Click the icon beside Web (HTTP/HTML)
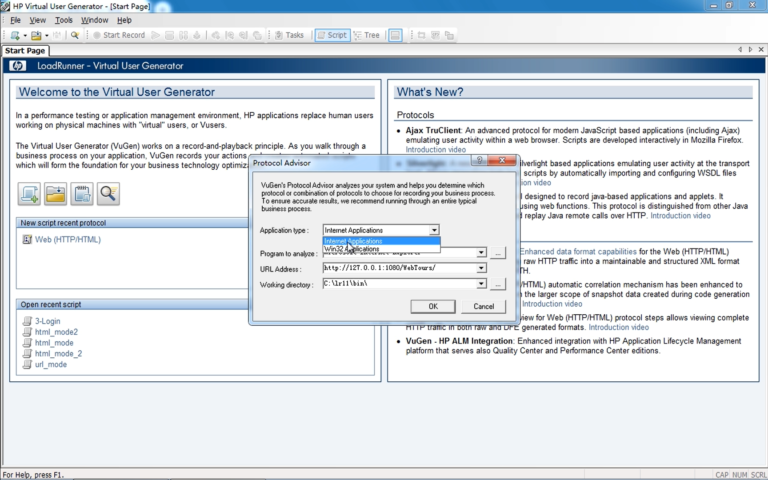This screenshot has width=768, height=480. tap(27, 240)
